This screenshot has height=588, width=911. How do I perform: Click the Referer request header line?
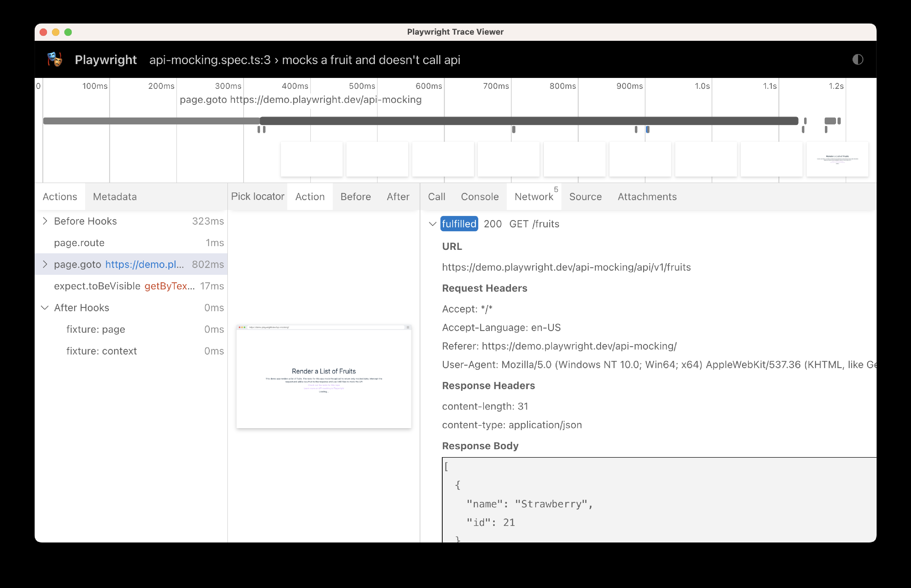coord(559,346)
